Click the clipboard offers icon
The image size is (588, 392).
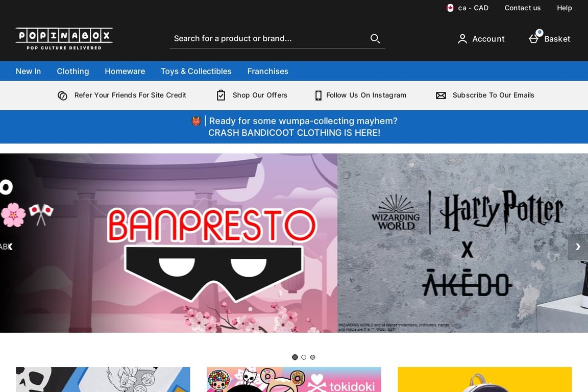(221, 95)
